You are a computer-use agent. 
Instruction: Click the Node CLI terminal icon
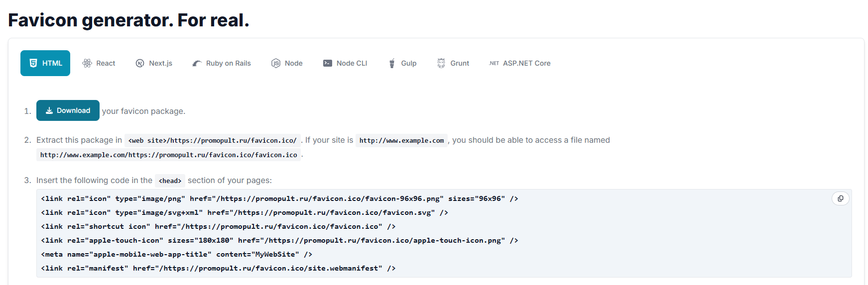(328, 63)
